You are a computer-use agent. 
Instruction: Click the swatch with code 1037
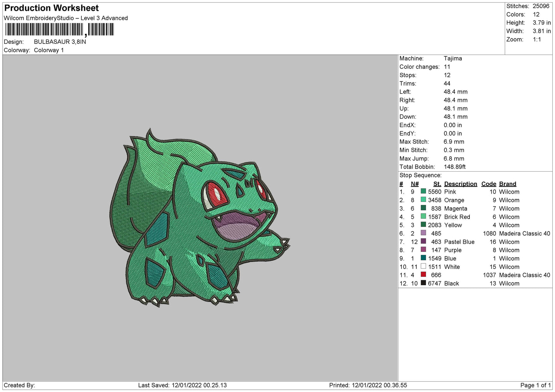[x=423, y=275]
